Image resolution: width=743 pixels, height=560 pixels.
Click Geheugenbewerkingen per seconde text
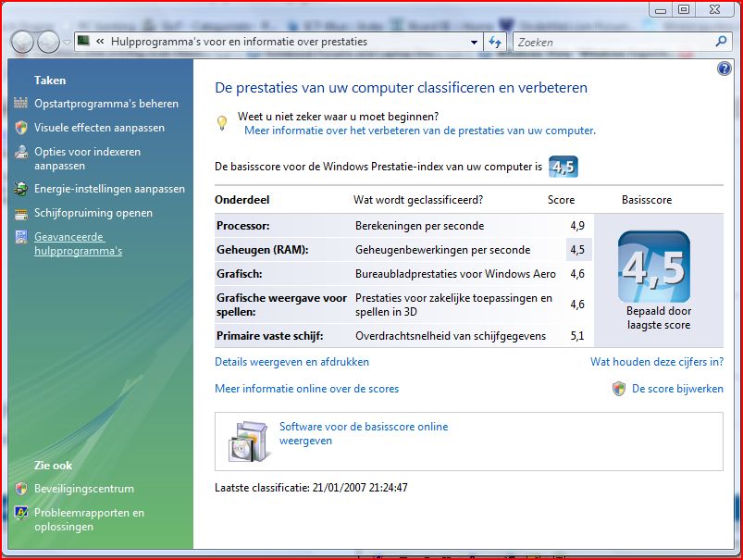(442, 250)
